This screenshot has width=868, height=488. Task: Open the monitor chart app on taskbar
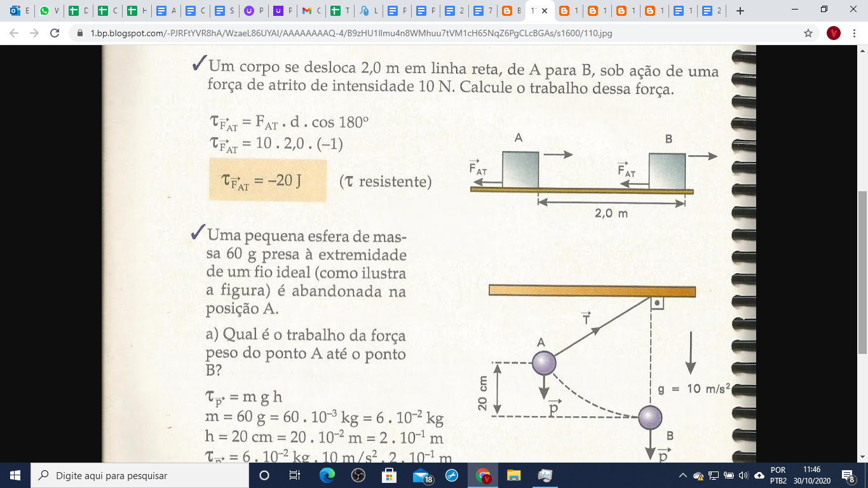click(545, 475)
